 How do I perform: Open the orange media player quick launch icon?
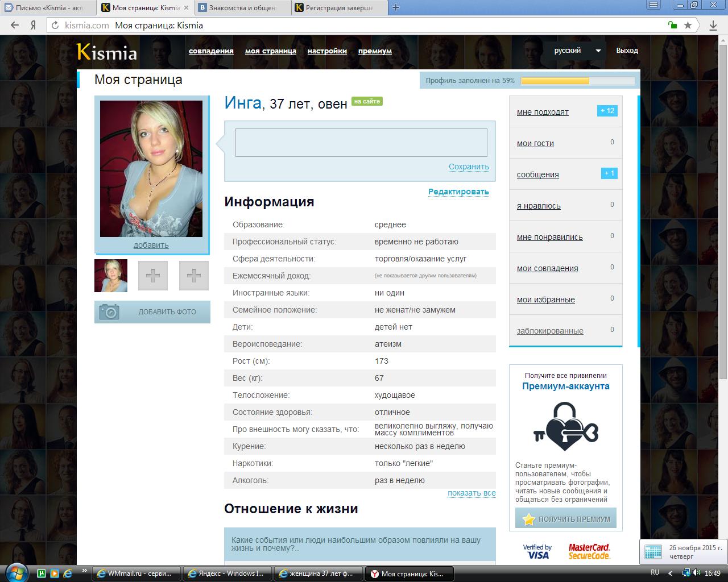(x=55, y=573)
